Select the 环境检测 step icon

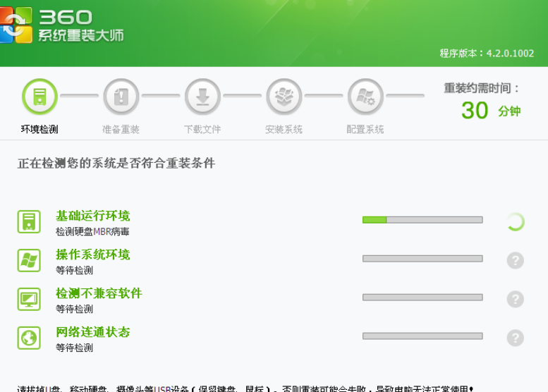[x=39, y=97]
